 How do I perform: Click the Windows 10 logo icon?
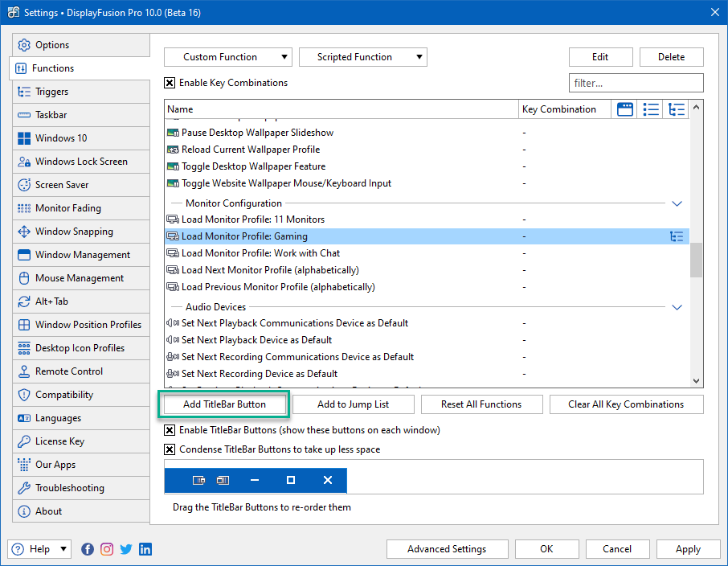tap(24, 138)
